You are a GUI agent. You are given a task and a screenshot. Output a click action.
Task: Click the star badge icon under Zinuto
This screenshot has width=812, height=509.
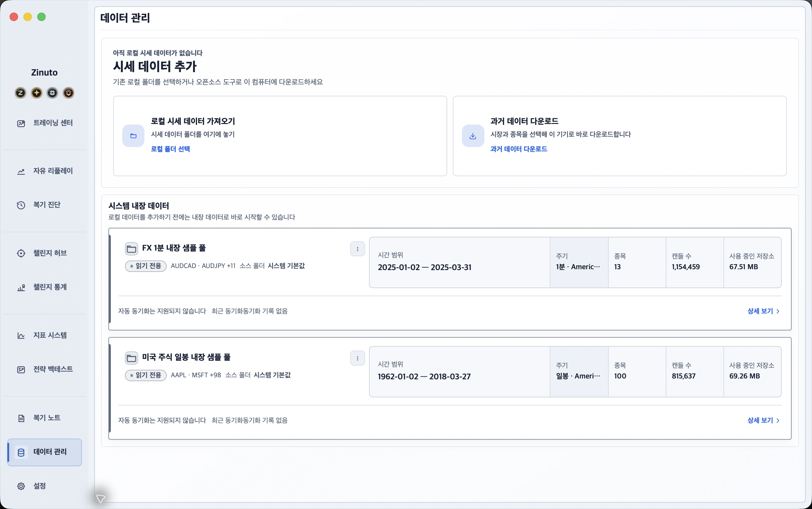click(x=37, y=93)
